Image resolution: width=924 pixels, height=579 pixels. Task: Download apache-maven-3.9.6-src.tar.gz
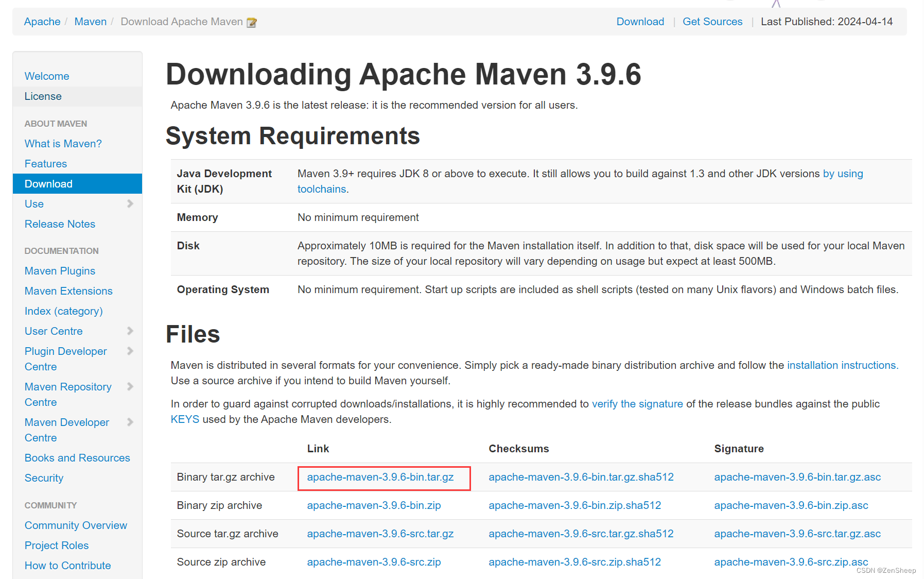pos(380,534)
